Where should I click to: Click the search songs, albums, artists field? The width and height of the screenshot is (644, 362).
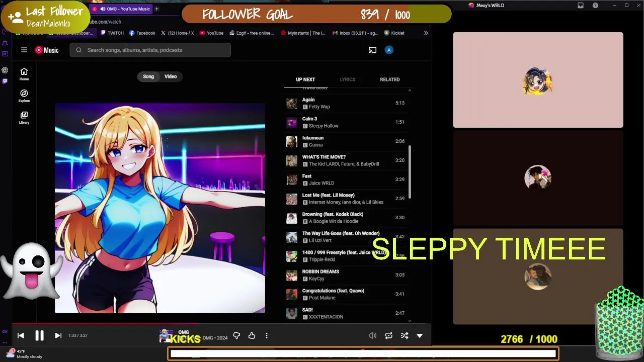[150, 50]
